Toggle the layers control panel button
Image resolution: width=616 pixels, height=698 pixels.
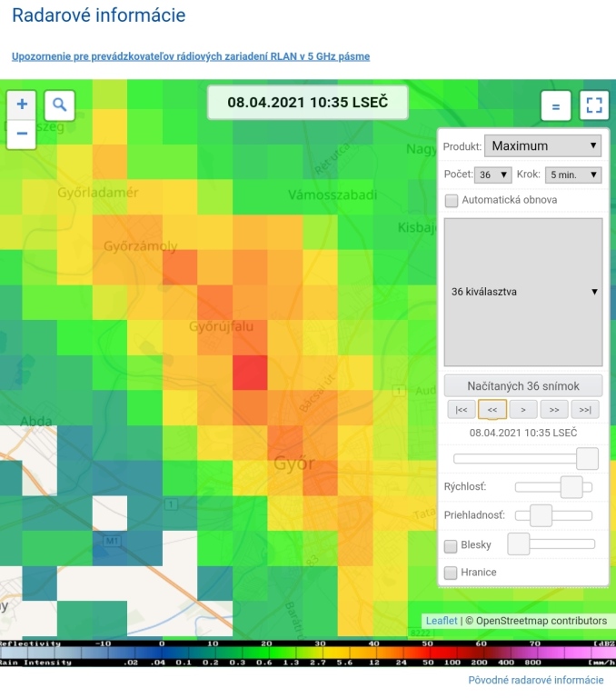555,105
